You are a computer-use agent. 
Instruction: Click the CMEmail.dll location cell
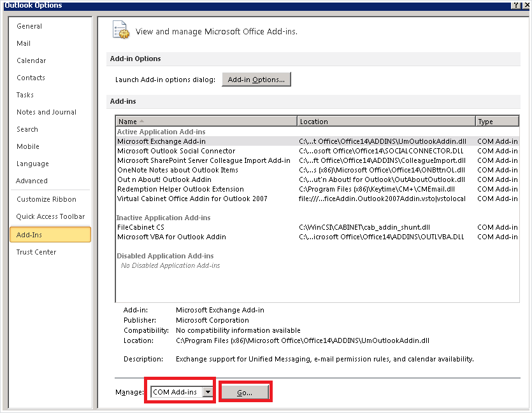coord(377,189)
